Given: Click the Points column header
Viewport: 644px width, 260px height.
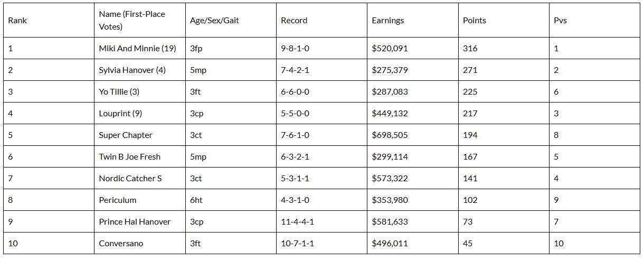Looking at the screenshot, I should [x=475, y=21].
